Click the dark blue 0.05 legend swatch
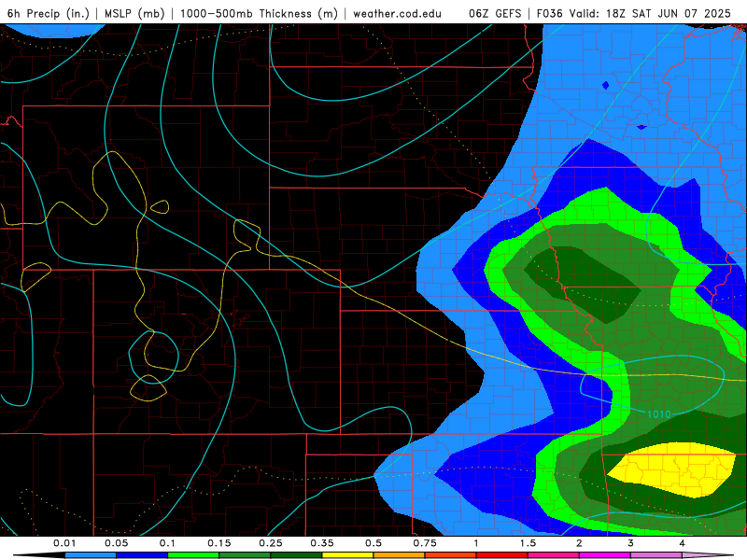The image size is (747, 560). click(x=142, y=555)
